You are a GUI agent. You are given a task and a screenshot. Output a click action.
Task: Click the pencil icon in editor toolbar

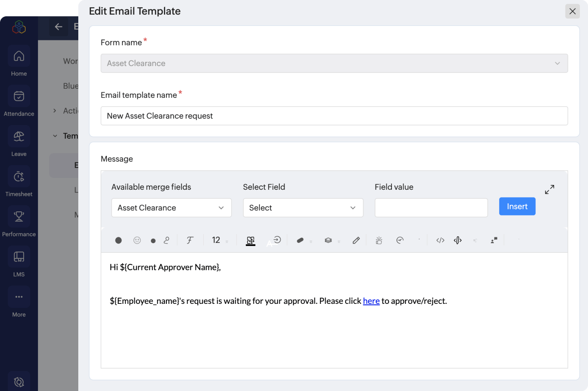(x=356, y=240)
